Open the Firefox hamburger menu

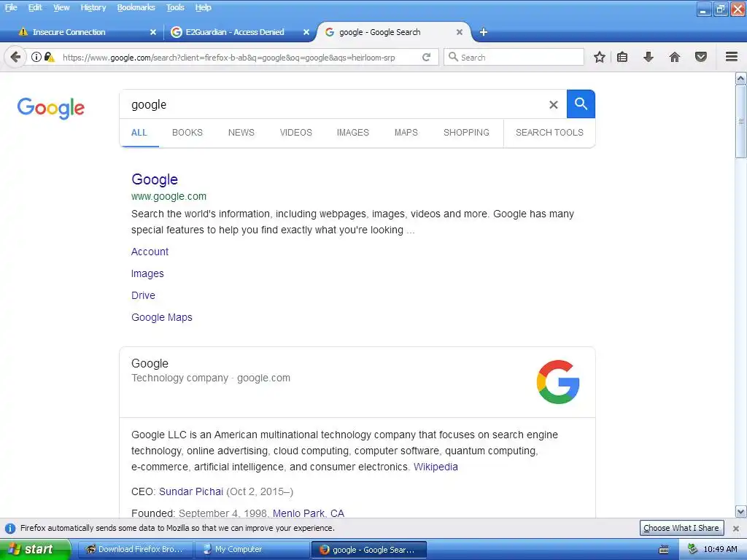[732, 57]
